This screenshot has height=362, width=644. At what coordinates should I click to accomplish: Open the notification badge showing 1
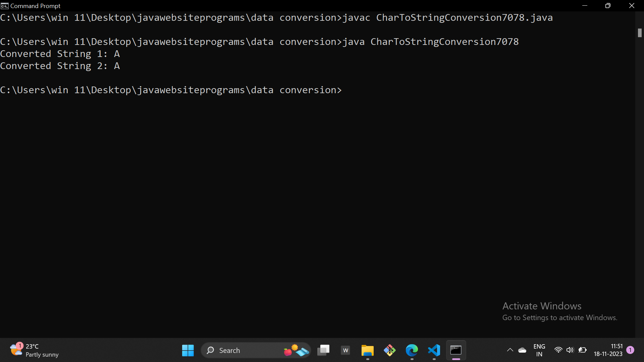point(630,350)
